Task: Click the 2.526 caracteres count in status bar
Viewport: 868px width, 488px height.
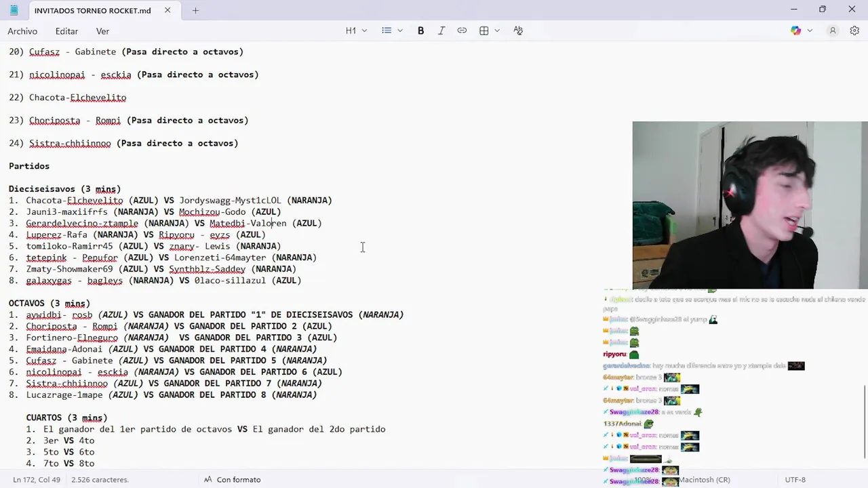Action: tap(100, 480)
